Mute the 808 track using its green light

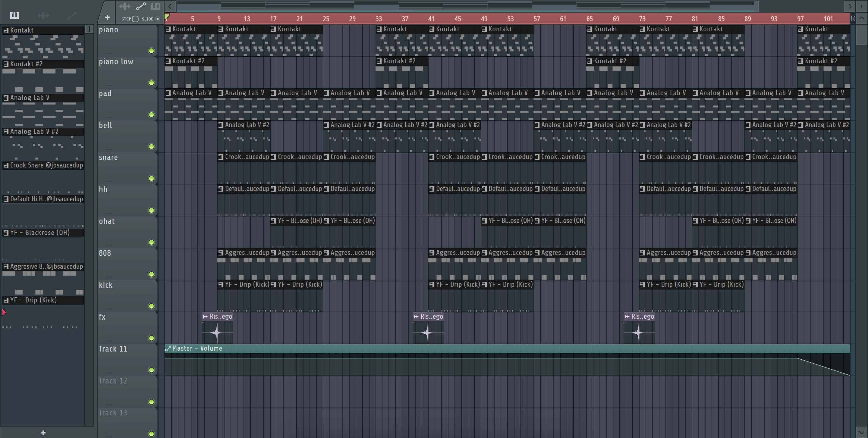click(x=152, y=274)
